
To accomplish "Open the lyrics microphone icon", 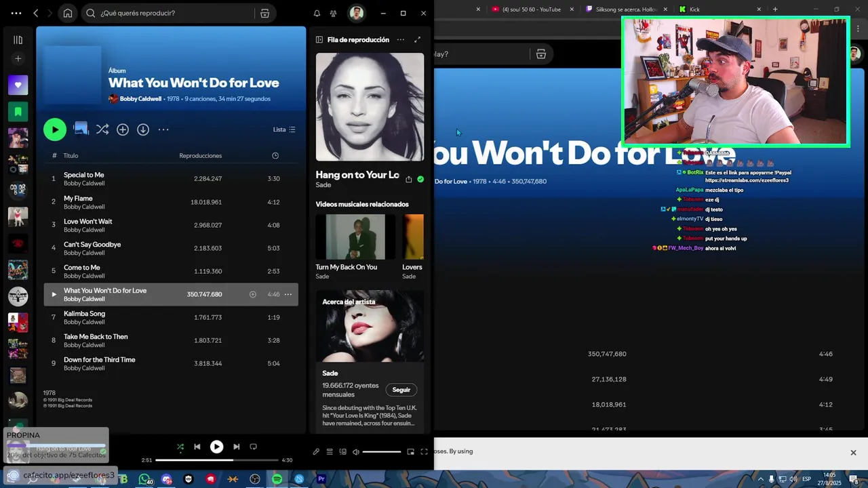I will click(x=316, y=452).
